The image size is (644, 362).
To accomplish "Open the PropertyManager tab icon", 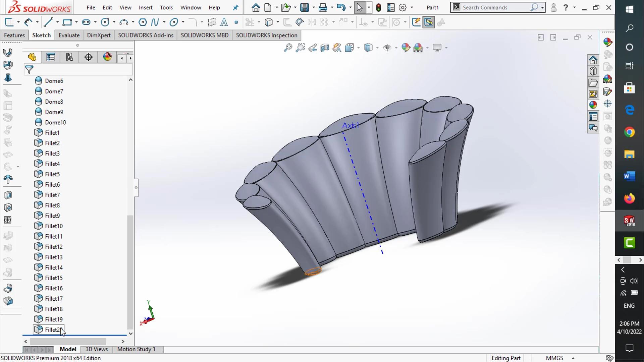I will 51,57.
